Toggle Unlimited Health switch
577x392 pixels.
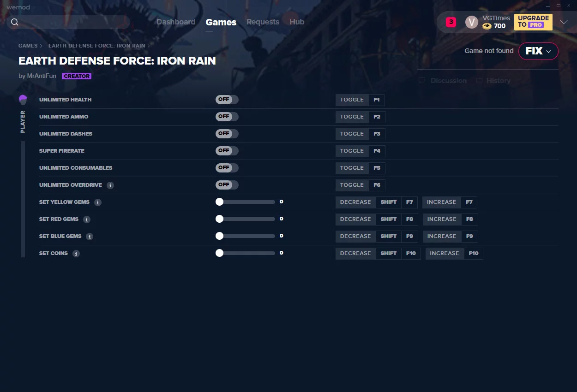tap(227, 100)
